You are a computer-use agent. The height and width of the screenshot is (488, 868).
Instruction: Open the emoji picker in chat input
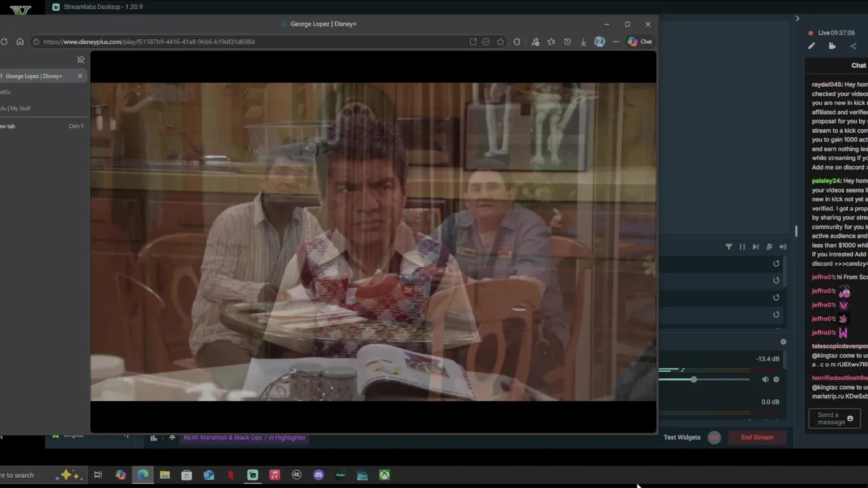point(850,419)
